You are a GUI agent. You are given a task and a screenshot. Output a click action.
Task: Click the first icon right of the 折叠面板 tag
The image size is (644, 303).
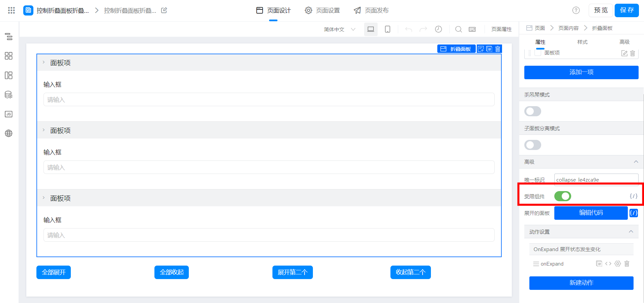point(481,49)
